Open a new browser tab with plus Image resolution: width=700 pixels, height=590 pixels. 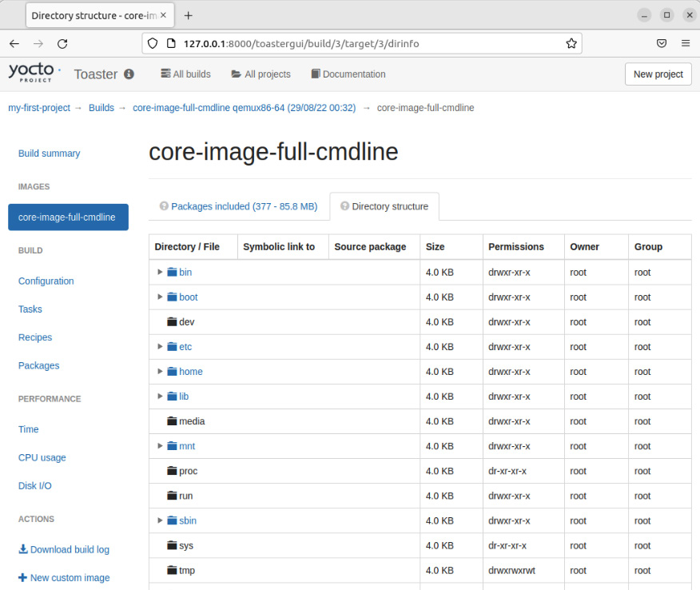pos(189,16)
